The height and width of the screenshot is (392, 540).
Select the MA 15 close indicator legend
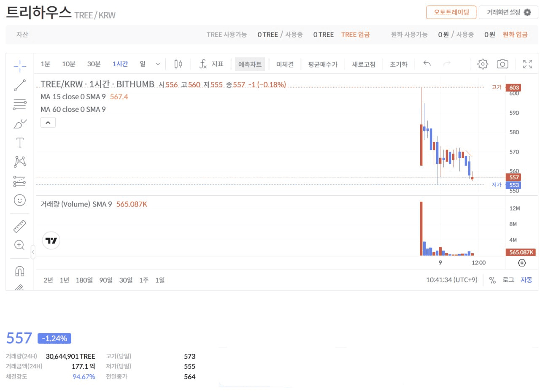tap(73, 97)
